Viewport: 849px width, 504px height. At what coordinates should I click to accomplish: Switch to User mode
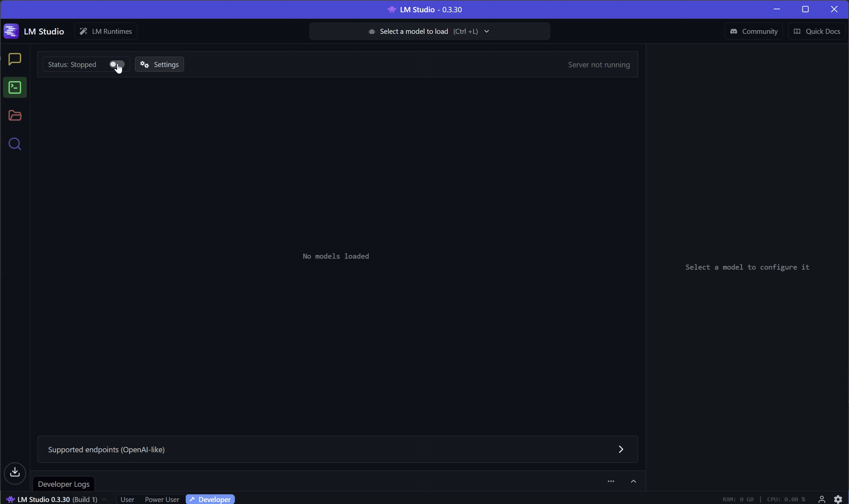pos(127,499)
